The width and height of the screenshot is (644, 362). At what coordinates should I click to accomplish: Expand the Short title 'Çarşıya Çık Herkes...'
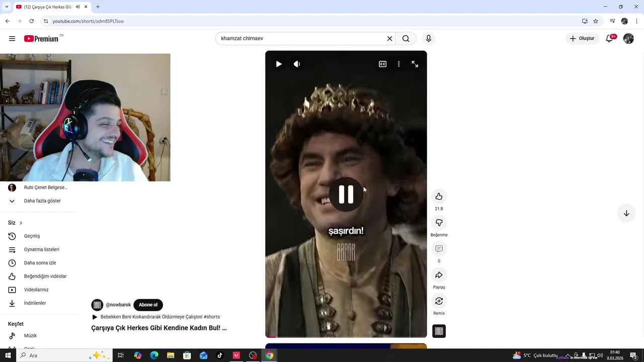tap(159, 328)
